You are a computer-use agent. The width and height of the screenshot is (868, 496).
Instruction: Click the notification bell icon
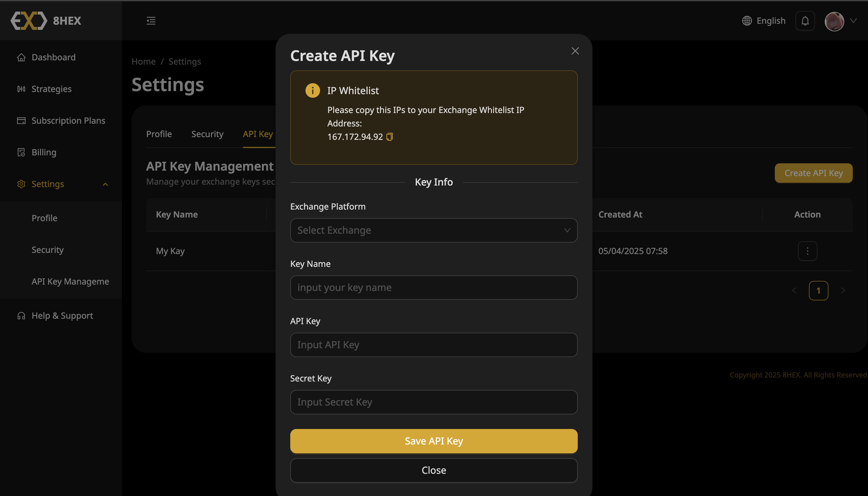(x=805, y=20)
